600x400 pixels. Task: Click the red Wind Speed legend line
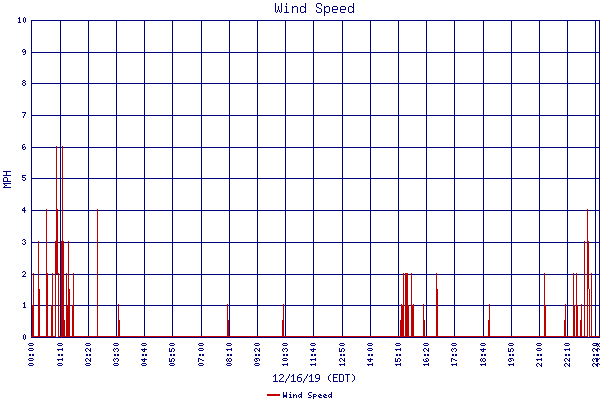tap(273, 395)
